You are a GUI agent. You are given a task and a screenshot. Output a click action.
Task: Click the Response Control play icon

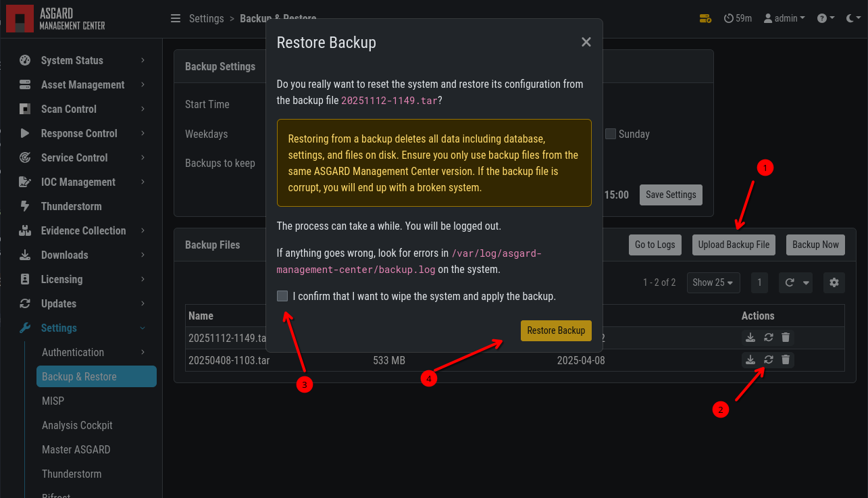tap(25, 133)
